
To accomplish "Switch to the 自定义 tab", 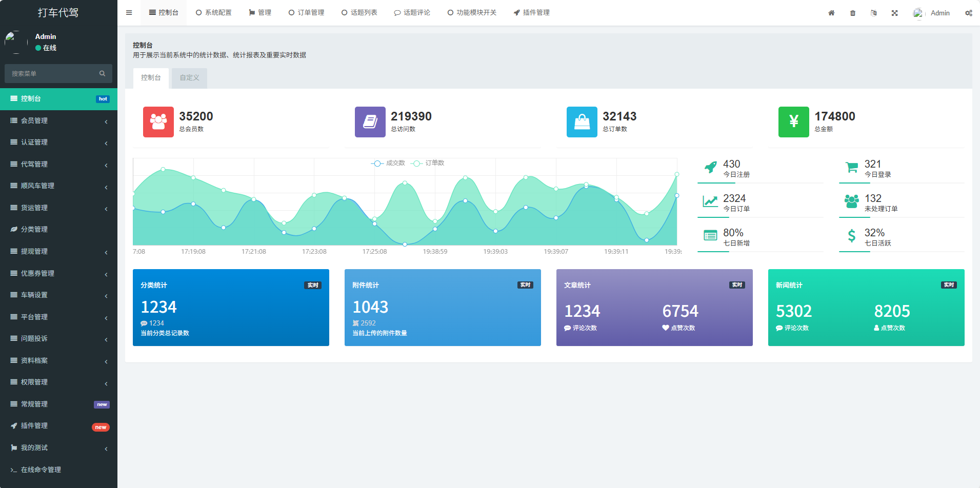I will click(189, 78).
